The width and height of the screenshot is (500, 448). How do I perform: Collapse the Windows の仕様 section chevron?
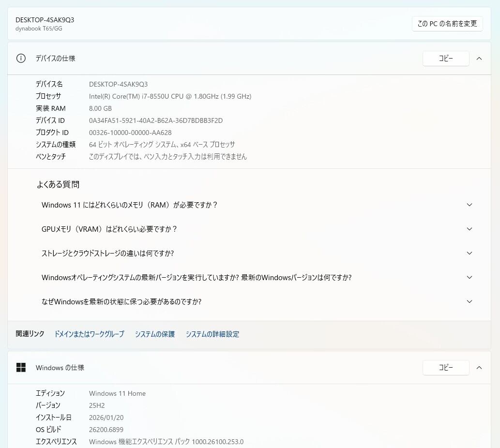coord(479,368)
